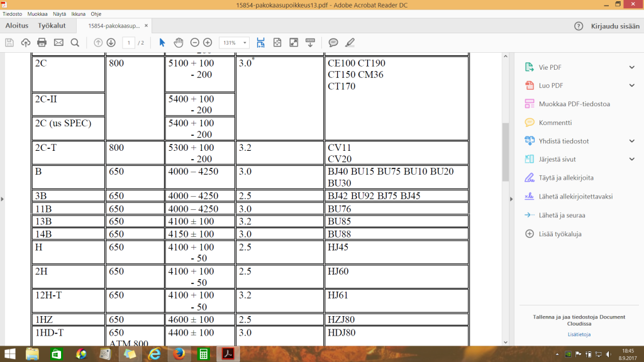Open the Tiedosto menu

13,13
